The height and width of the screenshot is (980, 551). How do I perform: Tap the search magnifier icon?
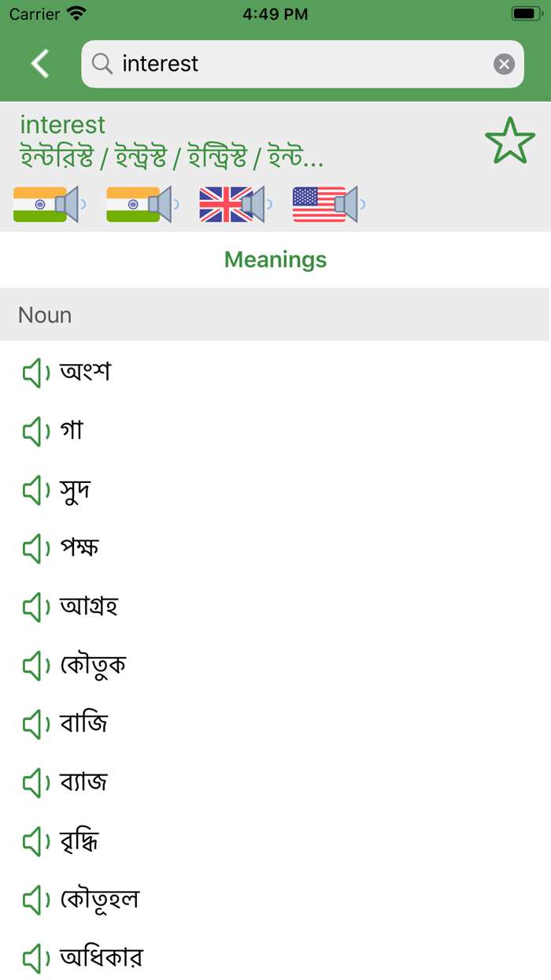(x=101, y=64)
